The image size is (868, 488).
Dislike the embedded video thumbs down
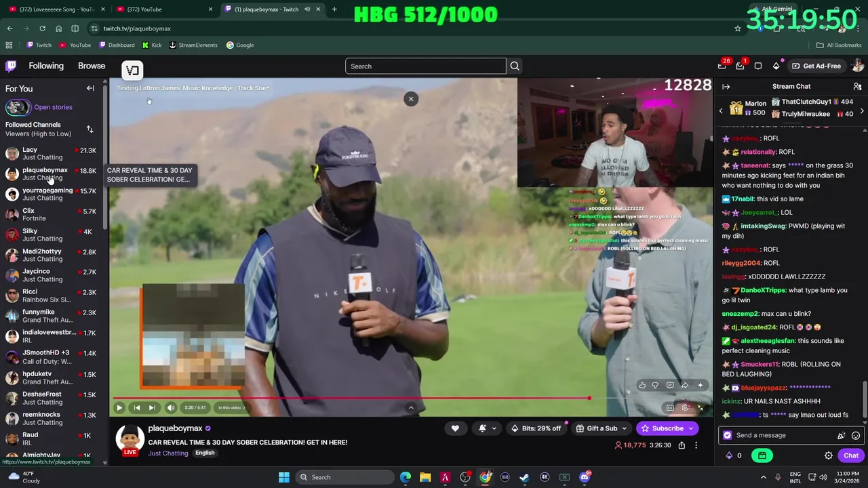tap(655, 386)
